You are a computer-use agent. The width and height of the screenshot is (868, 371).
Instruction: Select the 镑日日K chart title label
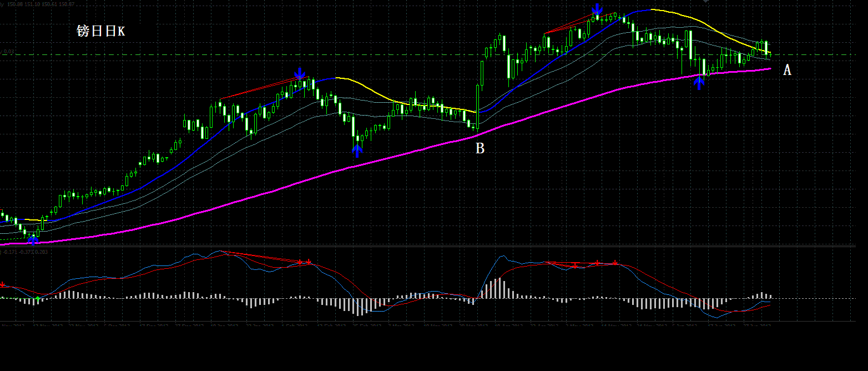pos(100,31)
